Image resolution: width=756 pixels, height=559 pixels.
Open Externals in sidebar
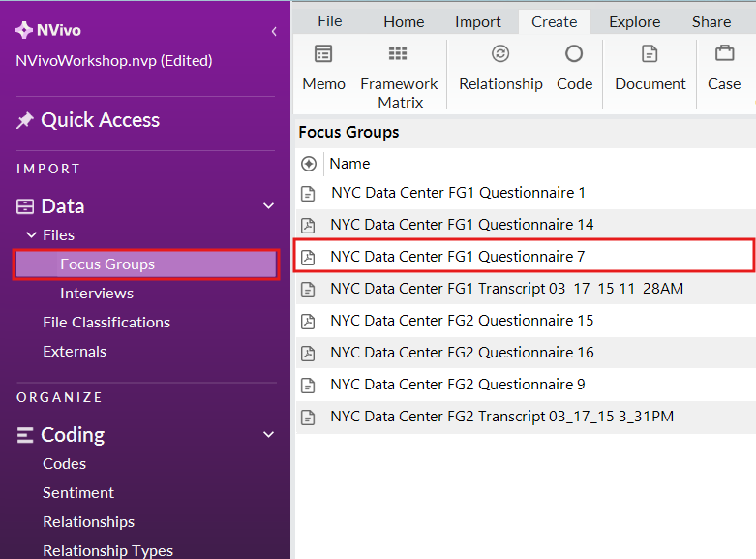click(x=75, y=352)
